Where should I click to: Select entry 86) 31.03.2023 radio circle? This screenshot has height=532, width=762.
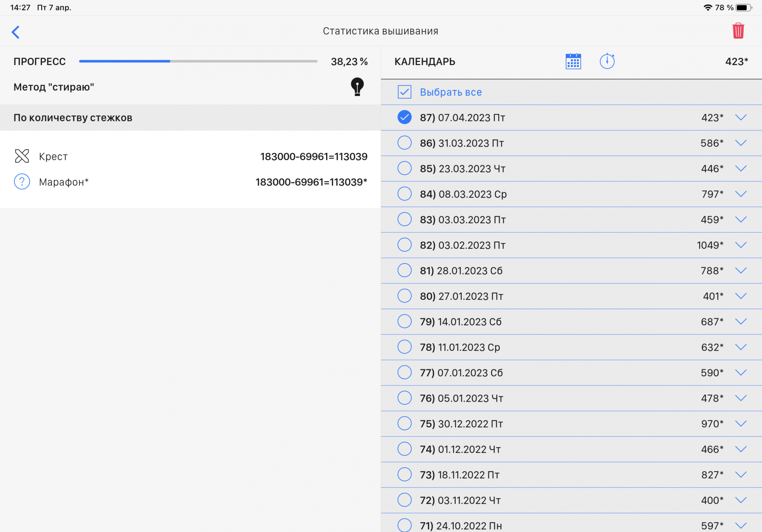pyautogui.click(x=404, y=143)
